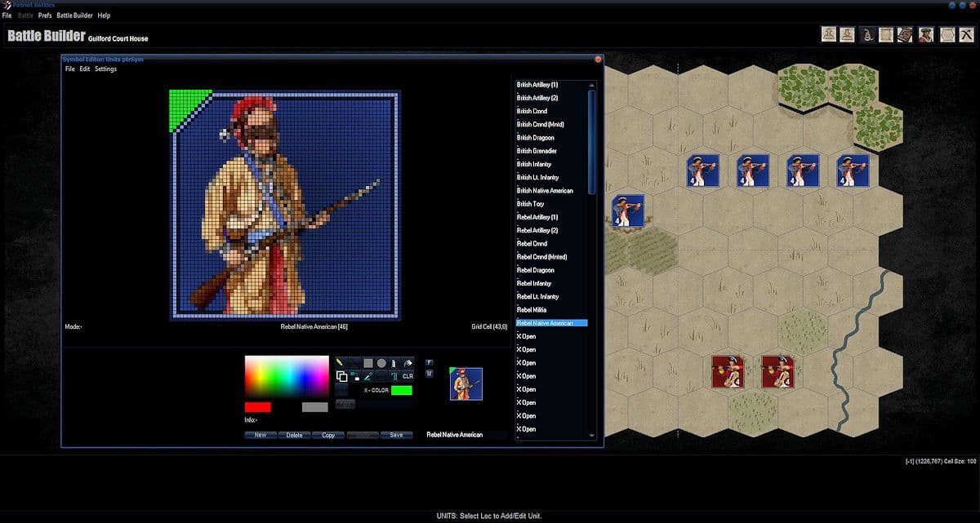980x523 pixels.
Task: Click the CLR clear tool
Action: (x=408, y=376)
